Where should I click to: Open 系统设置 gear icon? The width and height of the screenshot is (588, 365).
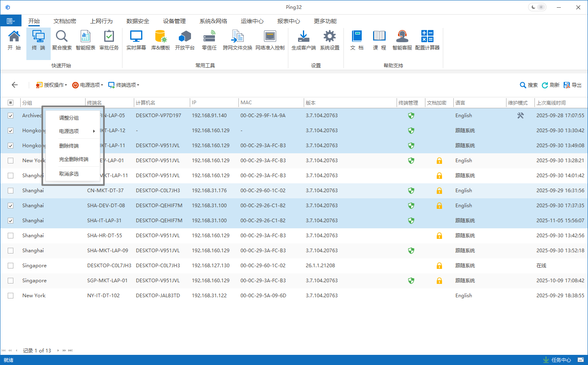pyautogui.click(x=329, y=40)
